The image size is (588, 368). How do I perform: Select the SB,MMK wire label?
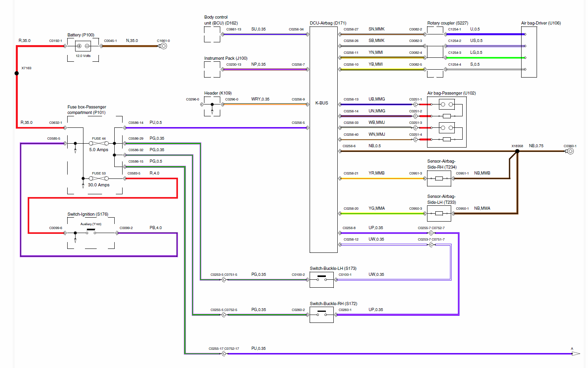coord(376,40)
